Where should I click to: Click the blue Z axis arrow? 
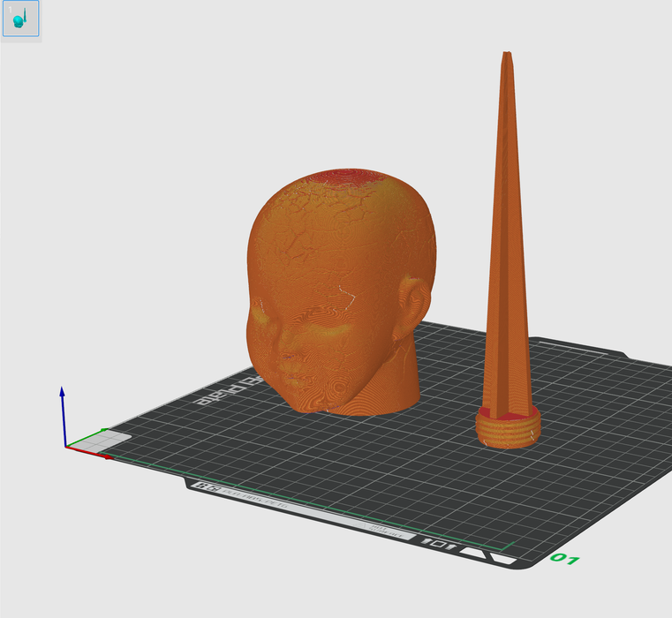pos(62,393)
